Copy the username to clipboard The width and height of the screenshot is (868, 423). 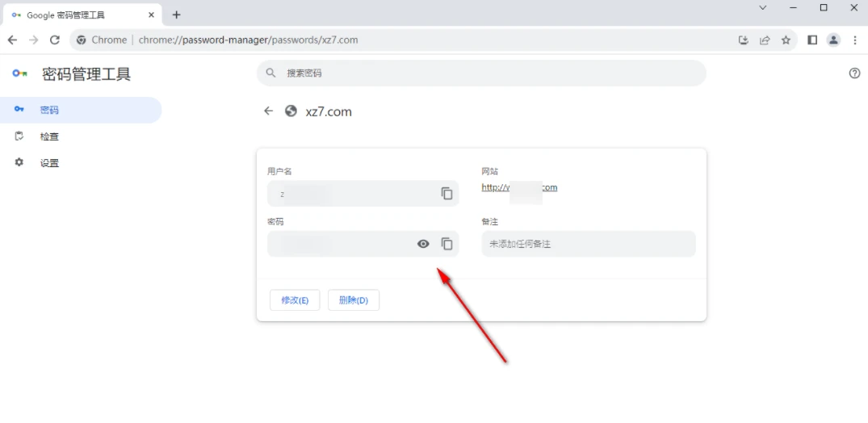447,193
